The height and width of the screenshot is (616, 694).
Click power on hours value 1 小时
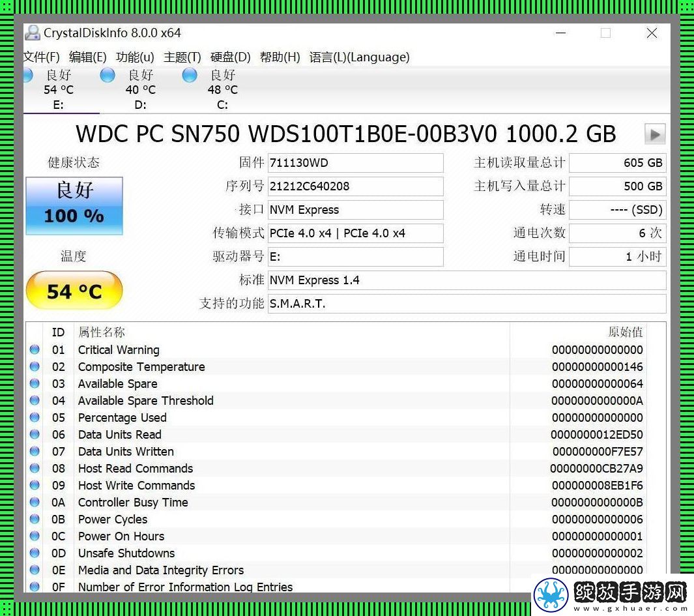(617, 257)
